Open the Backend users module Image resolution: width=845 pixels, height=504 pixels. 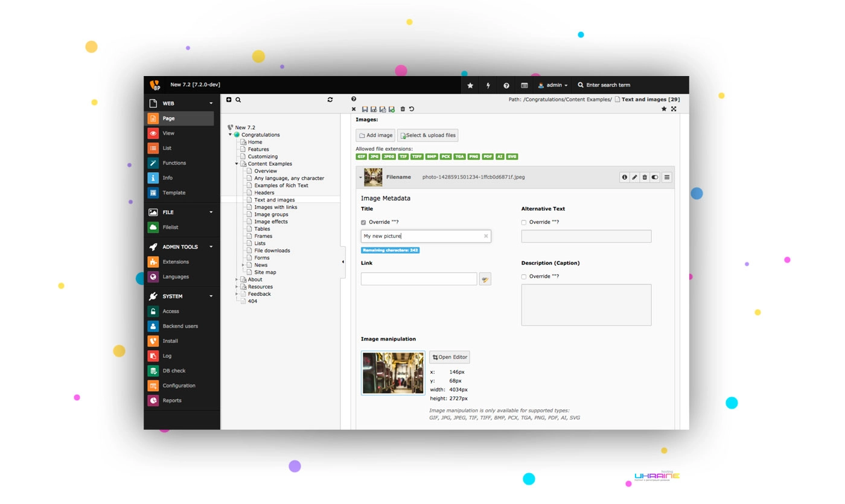click(180, 326)
